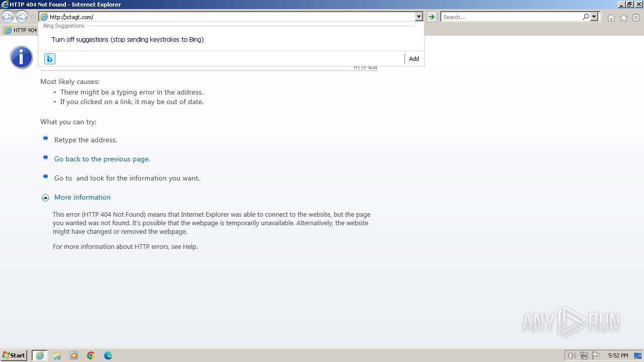Click the 5:52 PM clock
The width and height of the screenshot is (644, 362).
(x=618, y=355)
